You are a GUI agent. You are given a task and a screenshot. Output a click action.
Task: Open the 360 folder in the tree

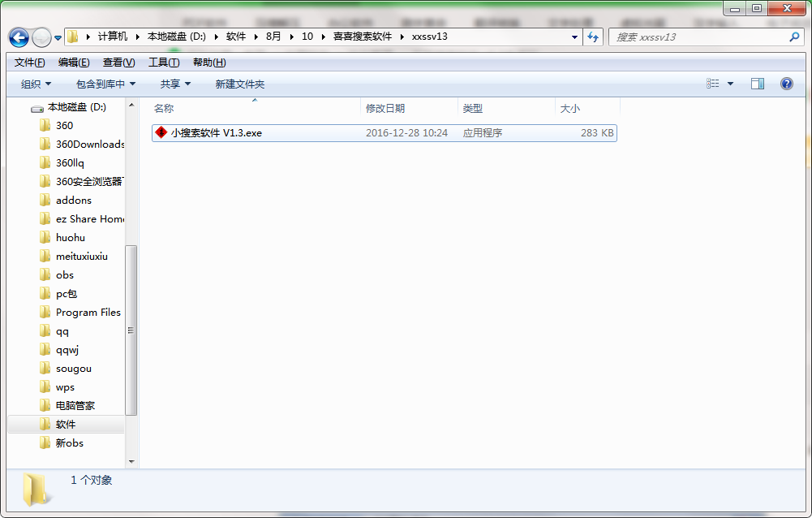[x=64, y=126]
